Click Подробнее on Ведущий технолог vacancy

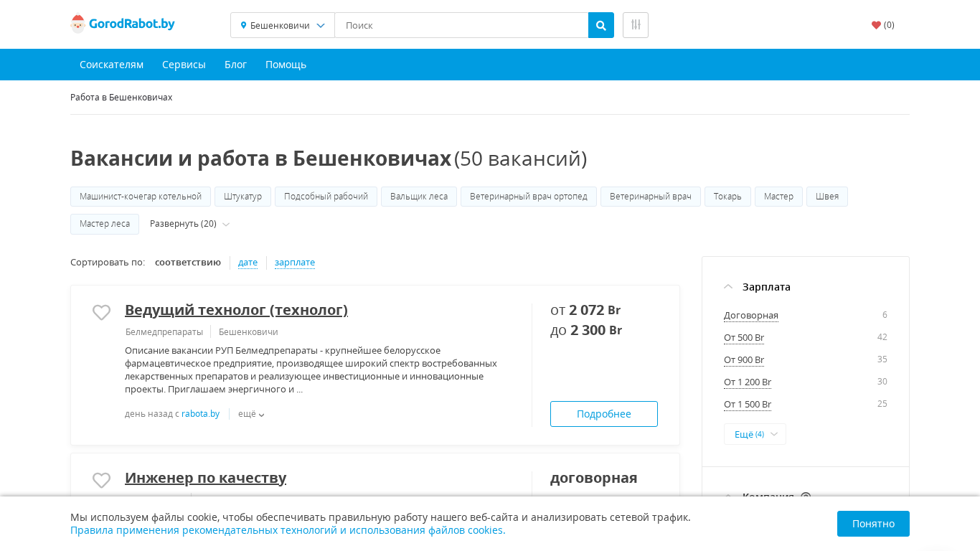tap(604, 414)
